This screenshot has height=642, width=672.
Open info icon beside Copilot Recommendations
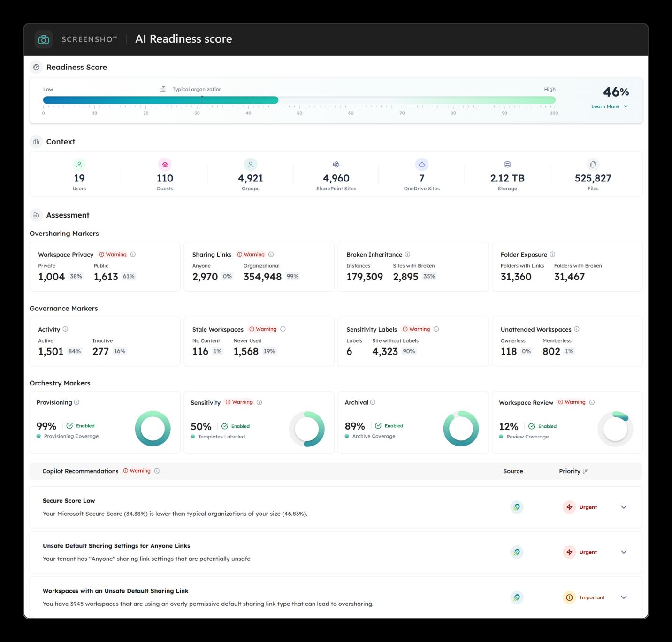pyautogui.click(x=157, y=471)
